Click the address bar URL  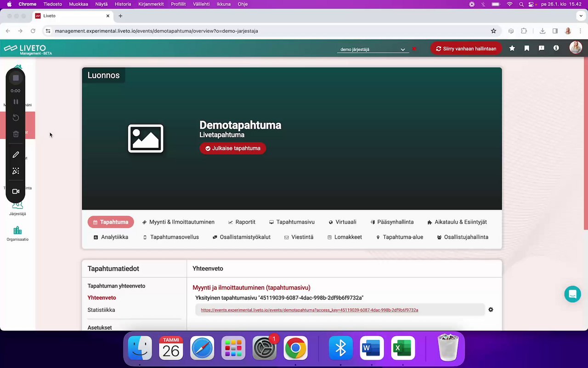156,31
